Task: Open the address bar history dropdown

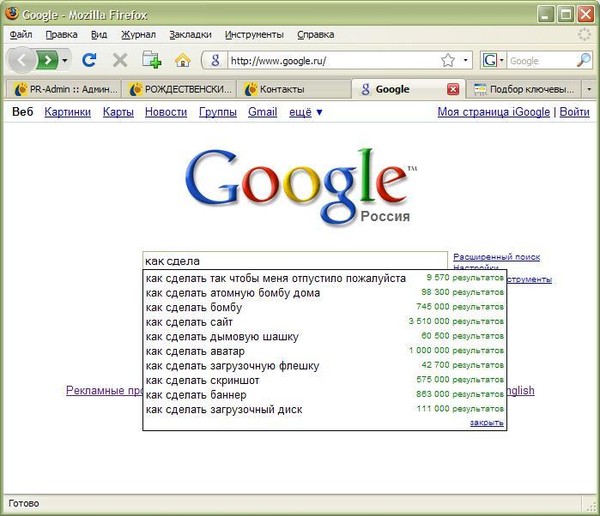Action: (x=465, y=60)
